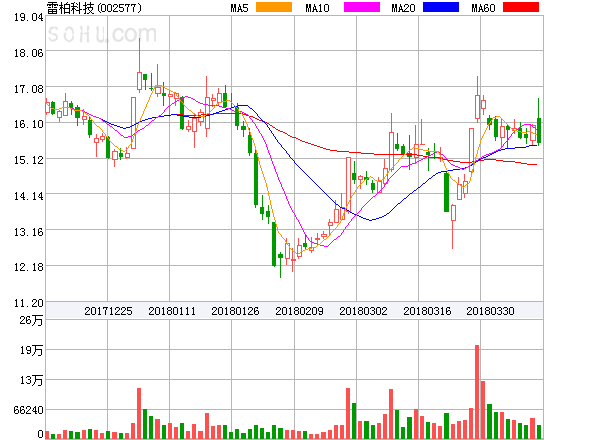Click the 18.06 price axis label
This screenshot has height=440, width=600.
[28, 53]
